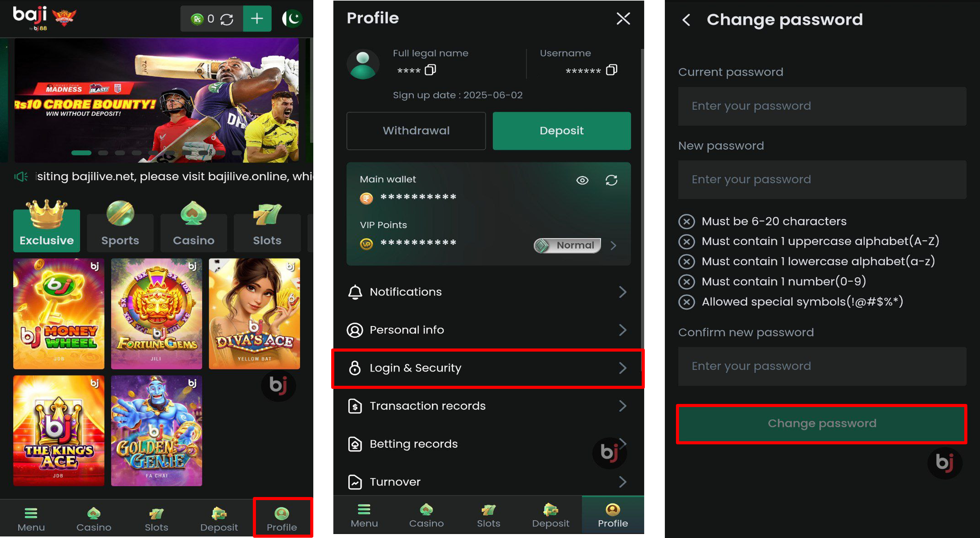This screenshot has width=980, height=538.
Task: Open Notifications row
Action: click(x=488, y=292)
